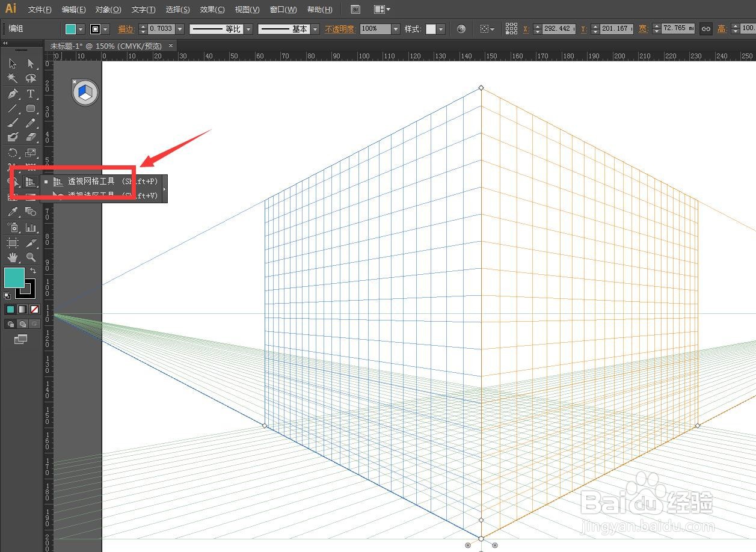
Task: Select the Type tool
Action: (x=31, y=94)
